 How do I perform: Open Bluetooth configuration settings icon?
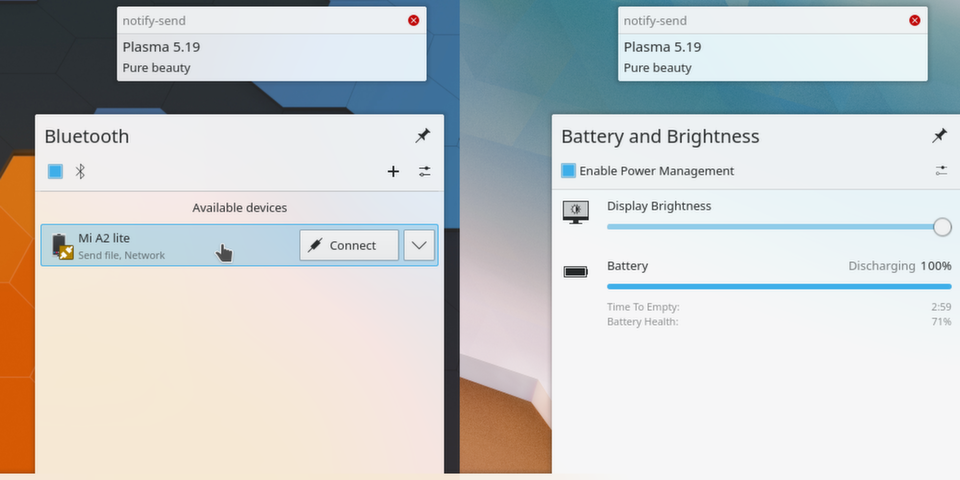pyautogui.click(x=425, y=171)
